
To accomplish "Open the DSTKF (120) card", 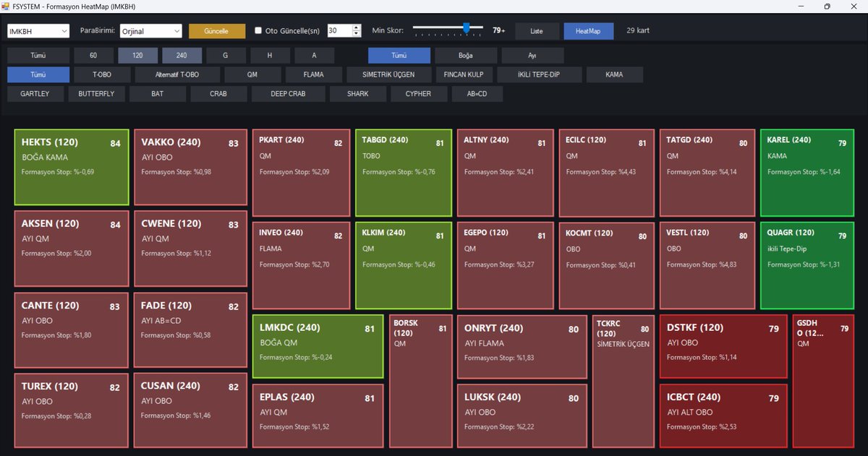I will point(723,347).
